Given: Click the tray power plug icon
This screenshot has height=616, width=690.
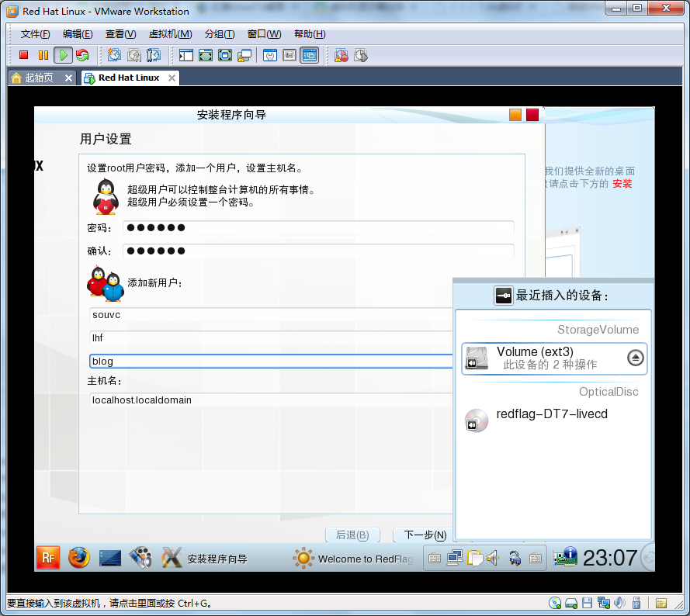Looking at the screenshot, I should 515,559.
